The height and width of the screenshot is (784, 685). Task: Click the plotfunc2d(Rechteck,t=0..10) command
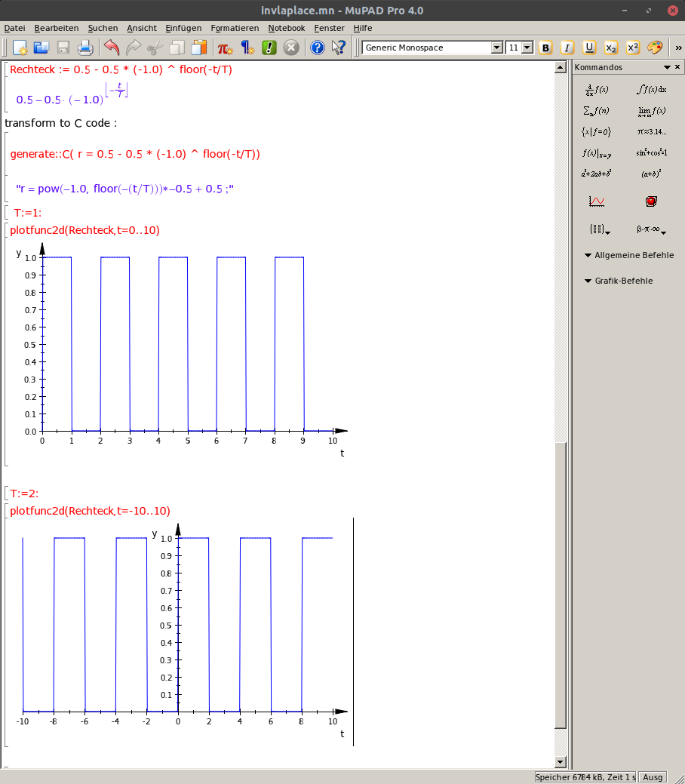coord(85,230)
